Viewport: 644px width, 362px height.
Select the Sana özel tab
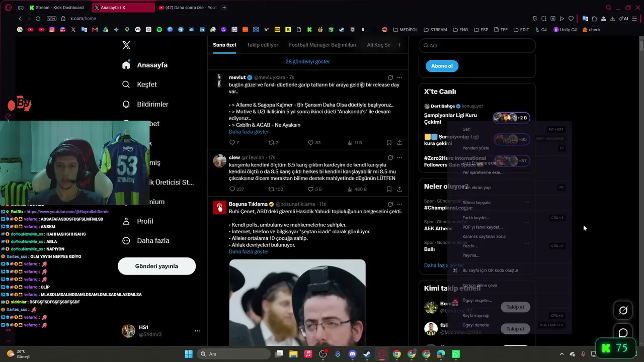[x=224, y=45]
